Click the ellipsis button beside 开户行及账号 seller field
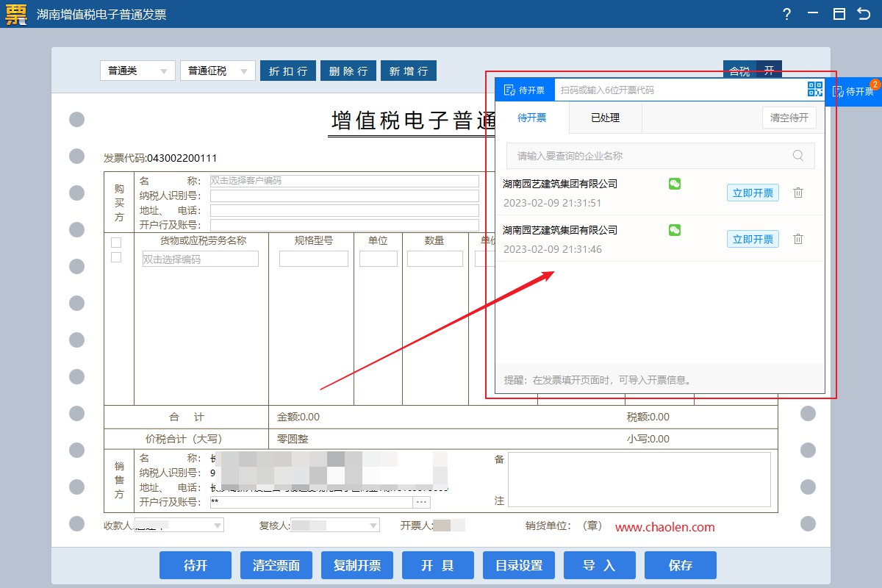Screen dimensions: 882x588 [x=422, y=502]
